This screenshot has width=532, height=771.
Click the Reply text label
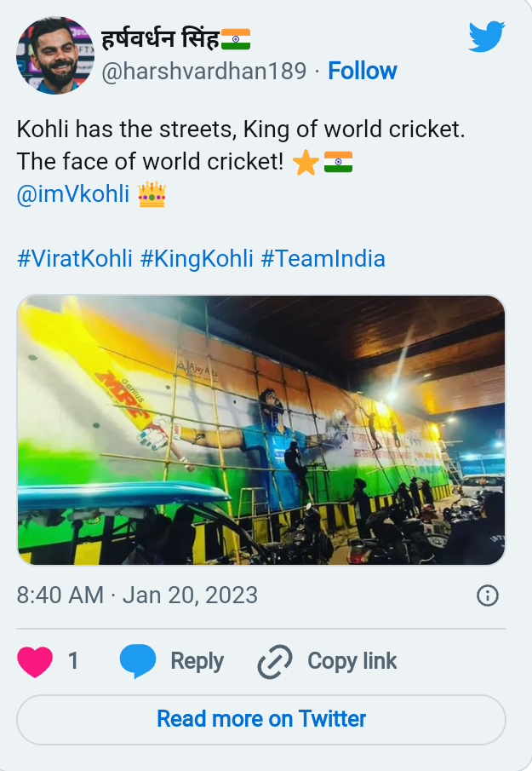[x=197, y=661]
